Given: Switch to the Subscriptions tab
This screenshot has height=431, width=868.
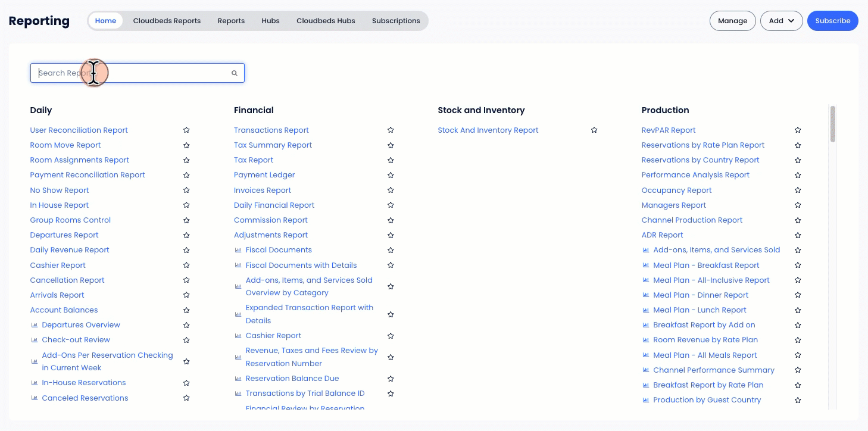Looking at the screenshot, I should (396, 20).
